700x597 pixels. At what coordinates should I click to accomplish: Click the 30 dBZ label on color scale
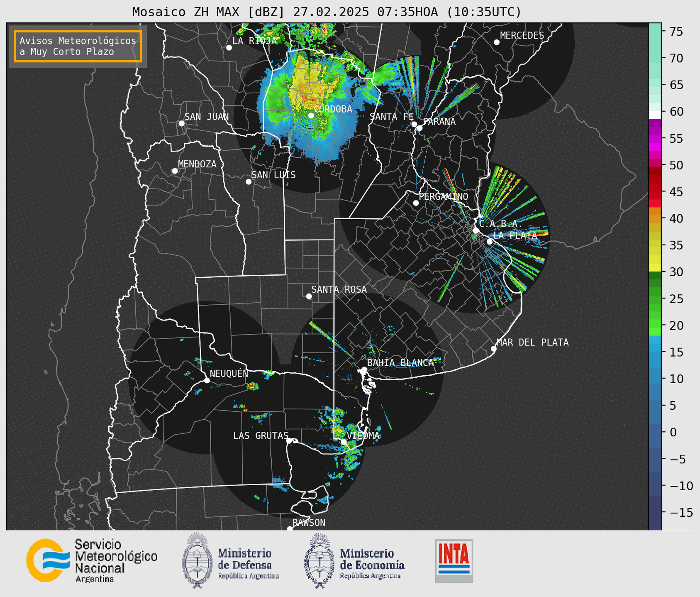tap(676, 272)
